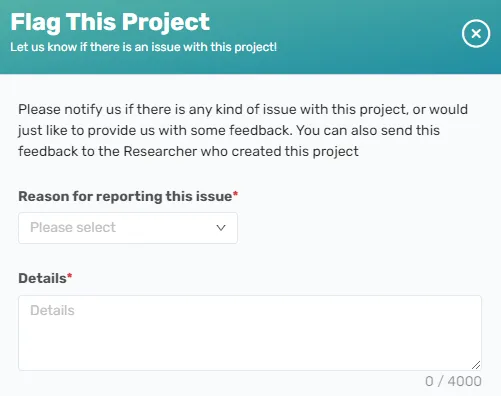Click the resize handle of Details box
The width and height of the screenshot is (501, 396).
[x=476, y=365]
